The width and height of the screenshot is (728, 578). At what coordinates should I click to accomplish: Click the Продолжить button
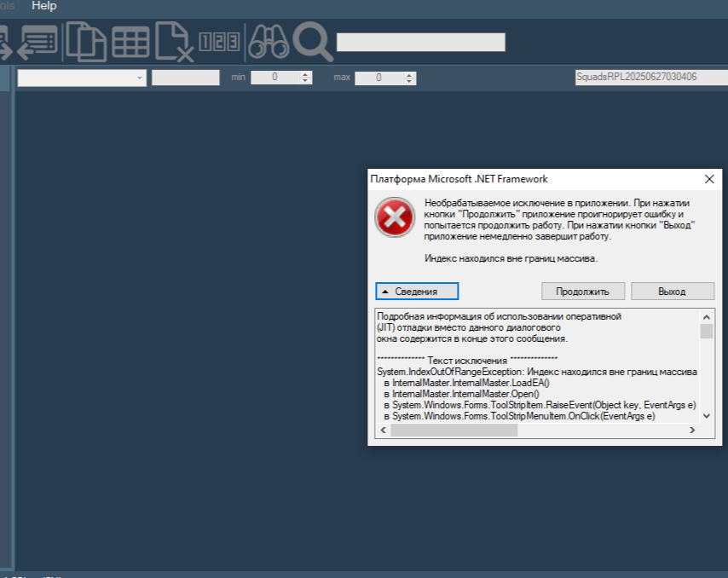coord(583,291)
